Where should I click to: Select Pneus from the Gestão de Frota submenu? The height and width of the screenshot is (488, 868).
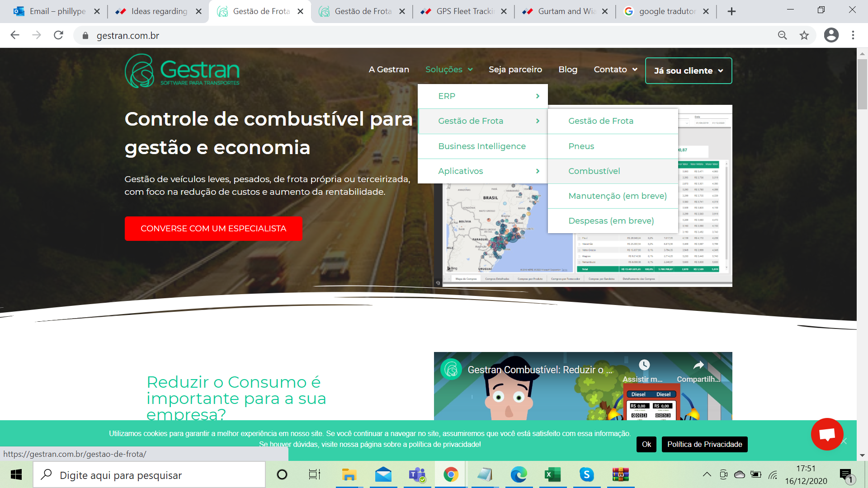pyautogui.click(x=581, y=146)
